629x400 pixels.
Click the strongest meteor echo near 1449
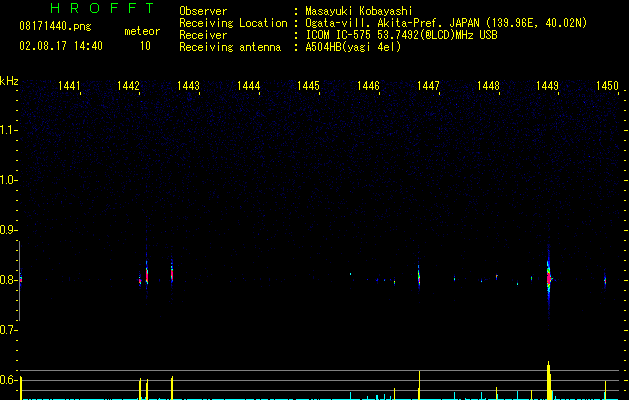tap(549, 278)
